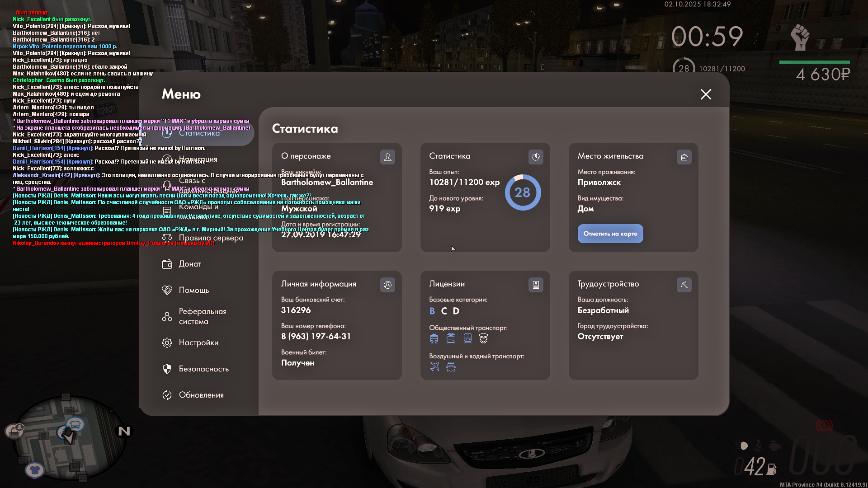Click the first public transport bus icon
The width and height of the screenshot is (868, 488).
pyautogui.click(x=434, y=338)
